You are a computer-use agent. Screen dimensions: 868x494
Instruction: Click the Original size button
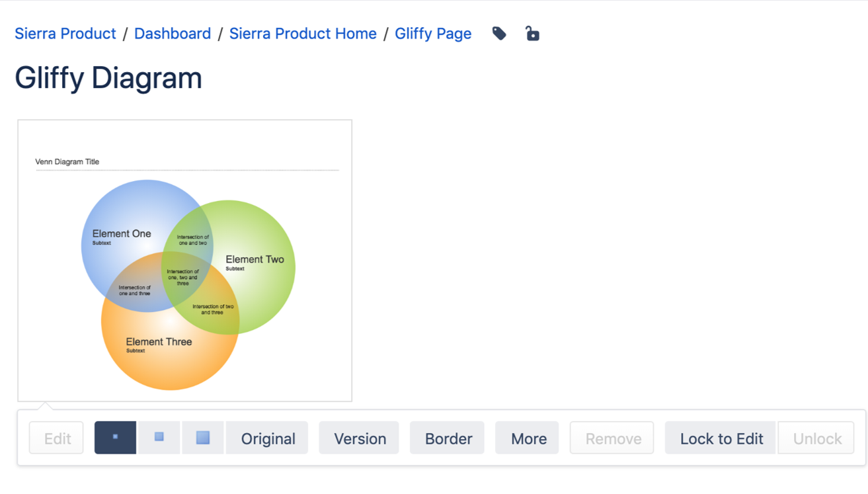268,438
